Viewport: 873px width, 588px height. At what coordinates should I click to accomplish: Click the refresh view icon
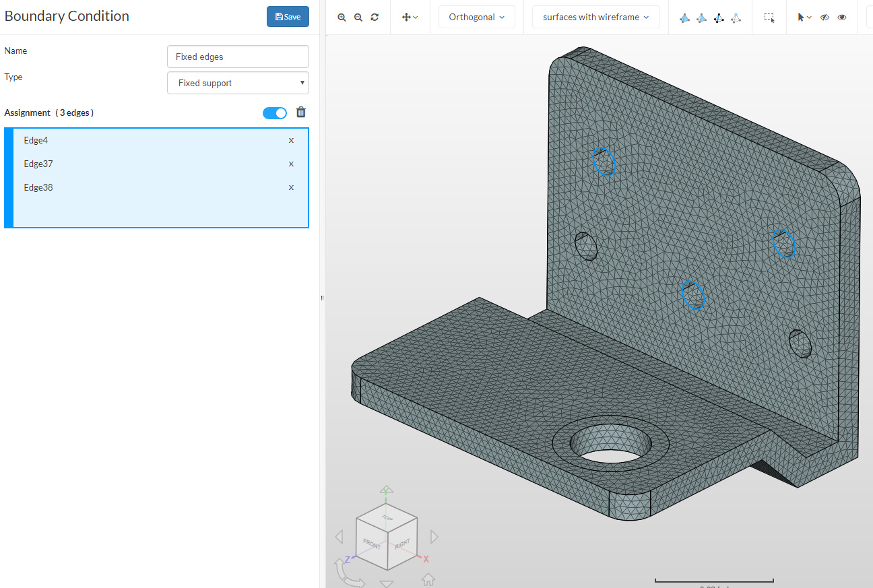pyautogui.click(x=375, y=17)
